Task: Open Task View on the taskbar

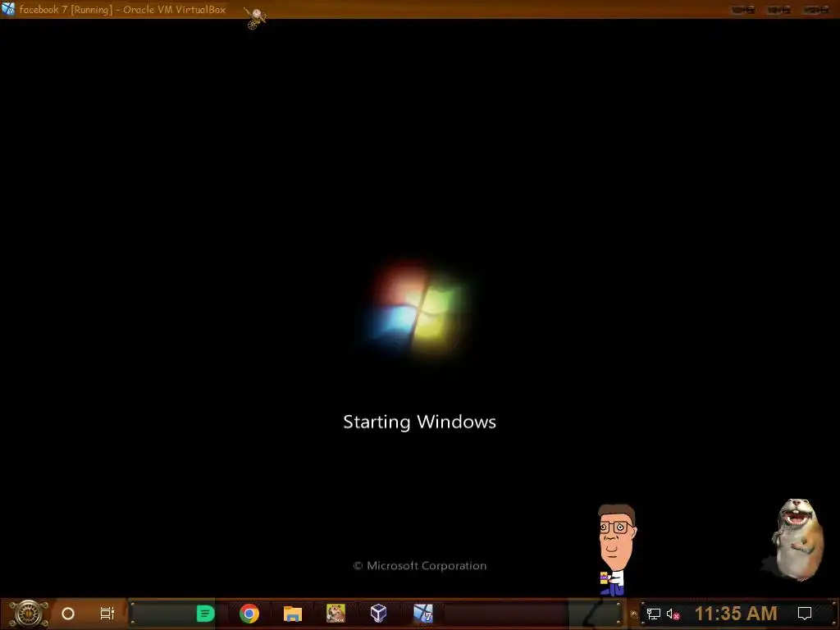Action: pyautogui.click(x=107, y=614)
